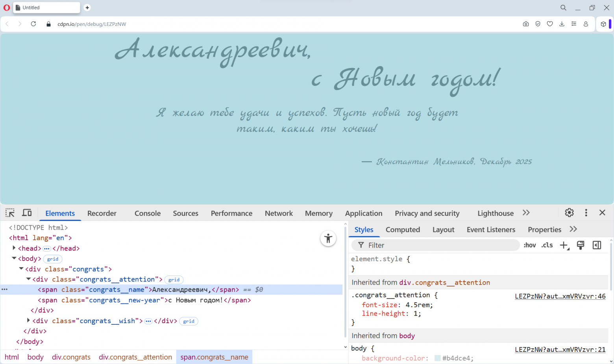Click div.congrats__attention in breadcrumb bar
The image size is (614, 364).
click(x=135, y=357)
